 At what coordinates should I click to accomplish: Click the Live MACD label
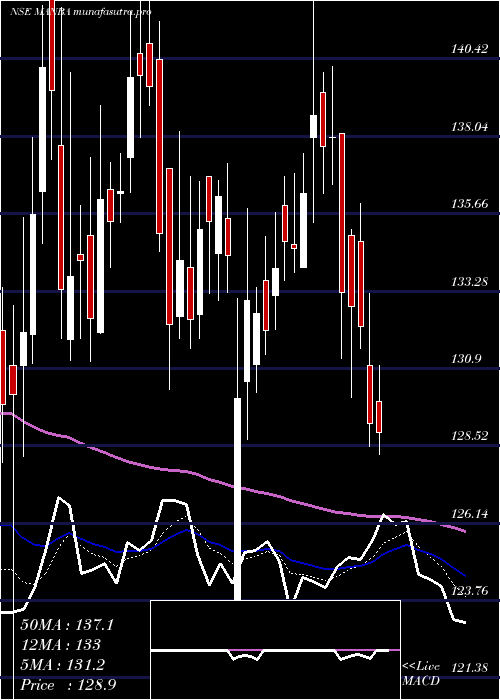[x=421, y=674]
